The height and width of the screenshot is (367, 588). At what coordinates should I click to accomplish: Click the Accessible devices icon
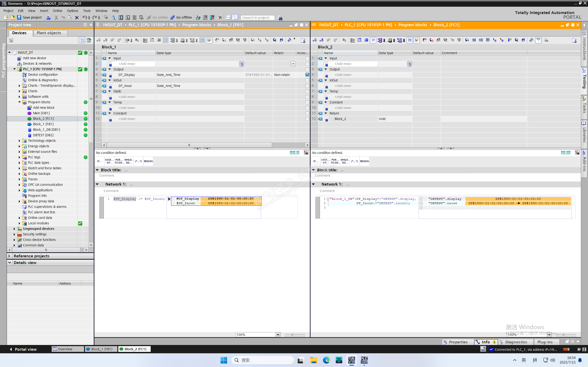point(198,17)
